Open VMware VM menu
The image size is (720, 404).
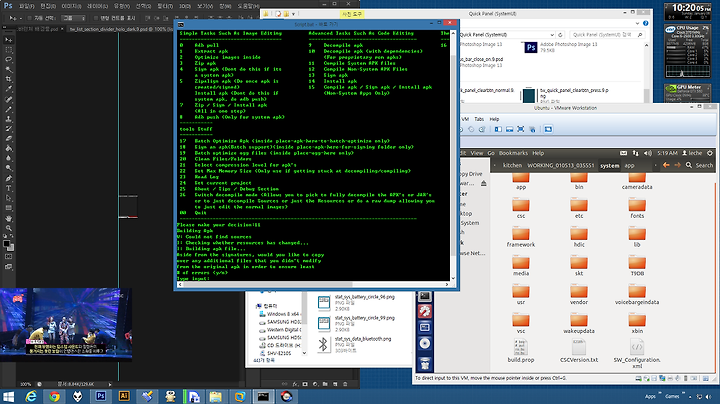pos(465,119)
